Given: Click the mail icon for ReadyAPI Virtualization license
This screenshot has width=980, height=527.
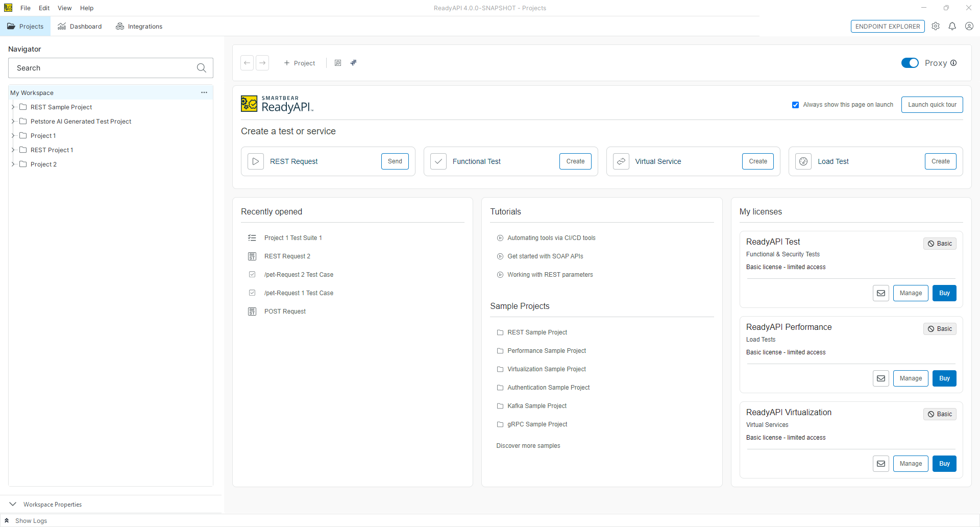Looking at the screenshot, I should [x=881, y=464].
